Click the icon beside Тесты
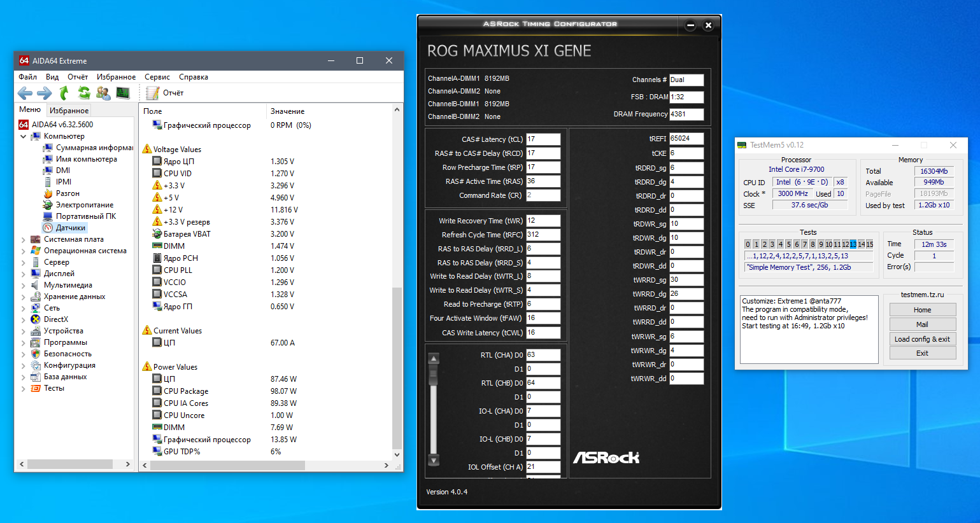Viewport: 980px width, 523px height. (x=36, y=388)
